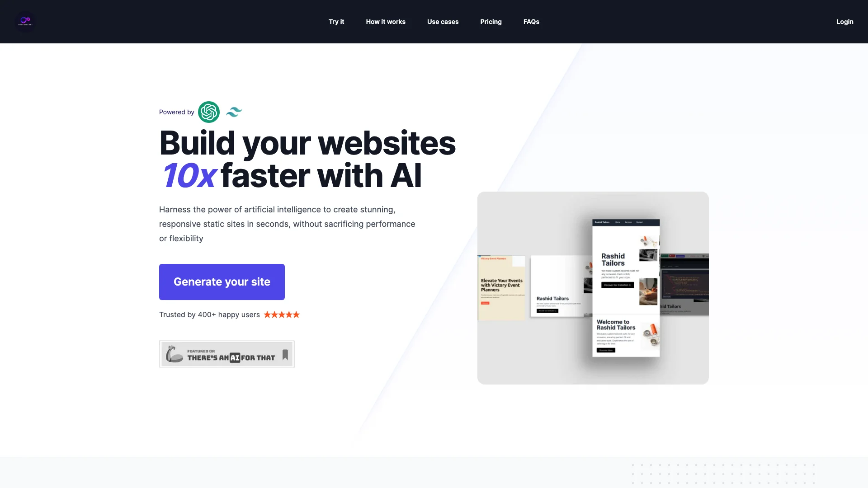
Task: Click the 'Use cases' nav tab
Action: click(442, 21)
